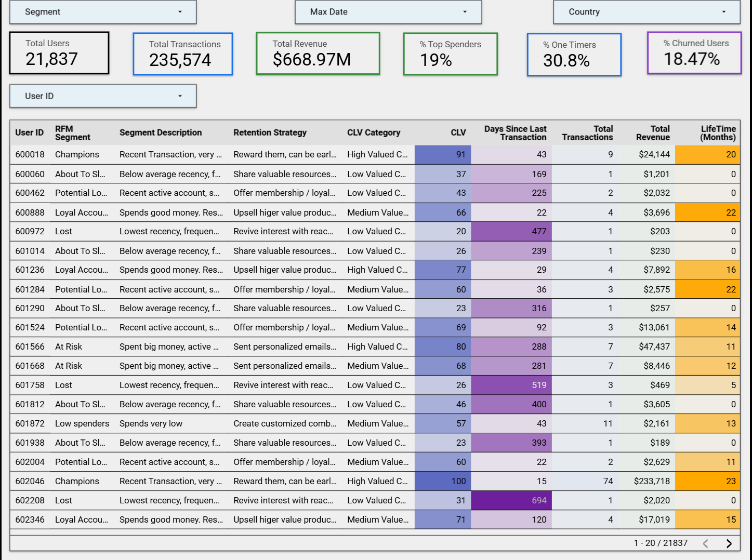This screenshot has height=560, width=752.
Task: Click the pagination text 1 - 20 / 21837
Action: point(661,543)
